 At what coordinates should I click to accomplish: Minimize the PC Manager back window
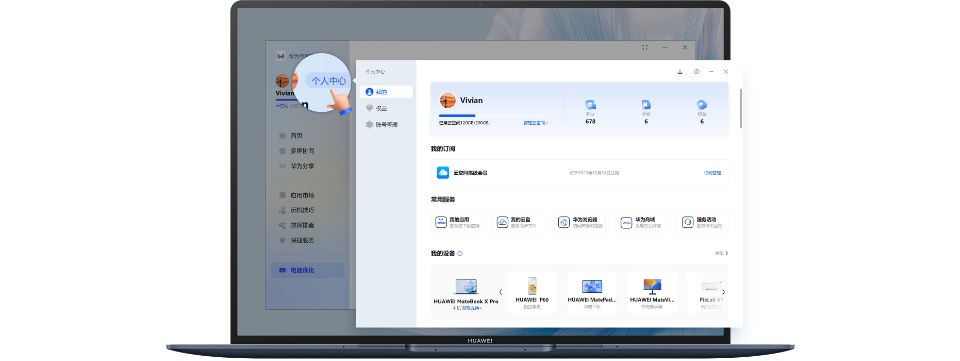(x=665, y=47)
